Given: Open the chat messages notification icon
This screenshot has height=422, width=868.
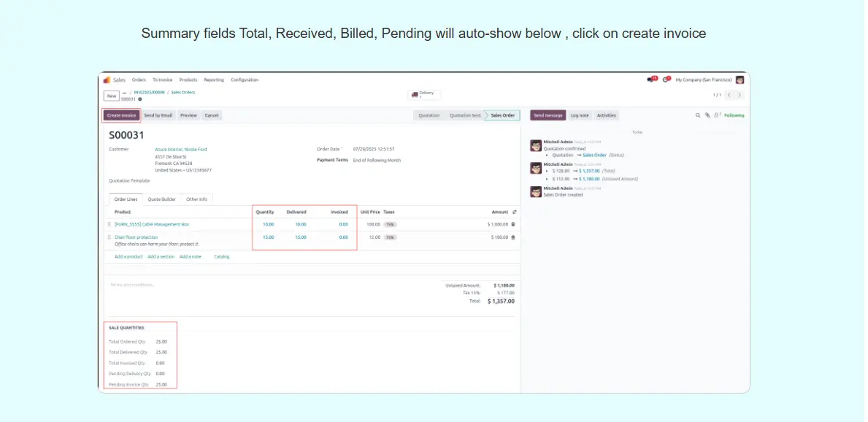Looking at the screenshot, I should (651, 80).
